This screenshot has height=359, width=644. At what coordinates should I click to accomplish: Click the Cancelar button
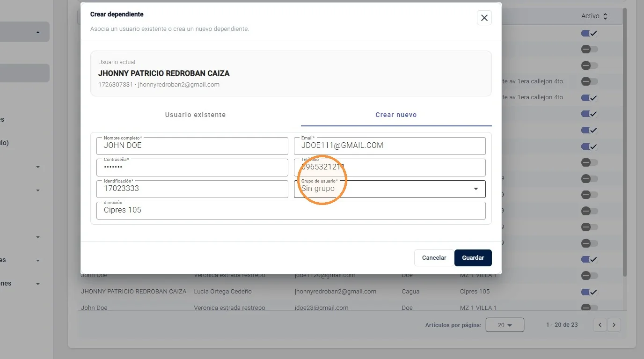[434, 258]
